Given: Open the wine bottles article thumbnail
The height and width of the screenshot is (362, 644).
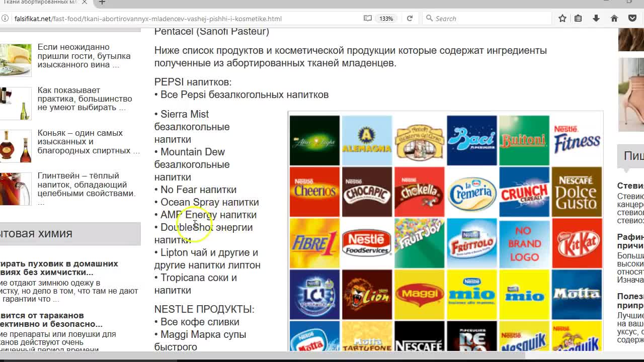Looking at the screenshot, I should coord(15,103).
